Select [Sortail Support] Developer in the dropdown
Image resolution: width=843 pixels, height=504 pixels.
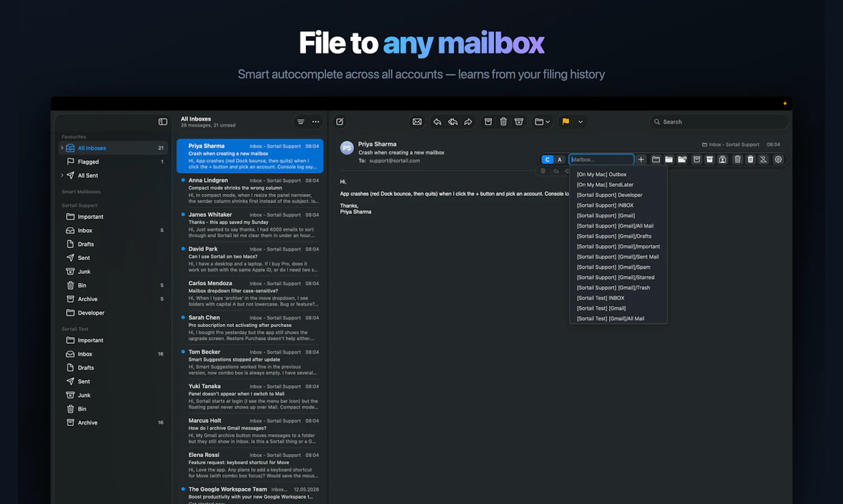[x=619, y=195]
